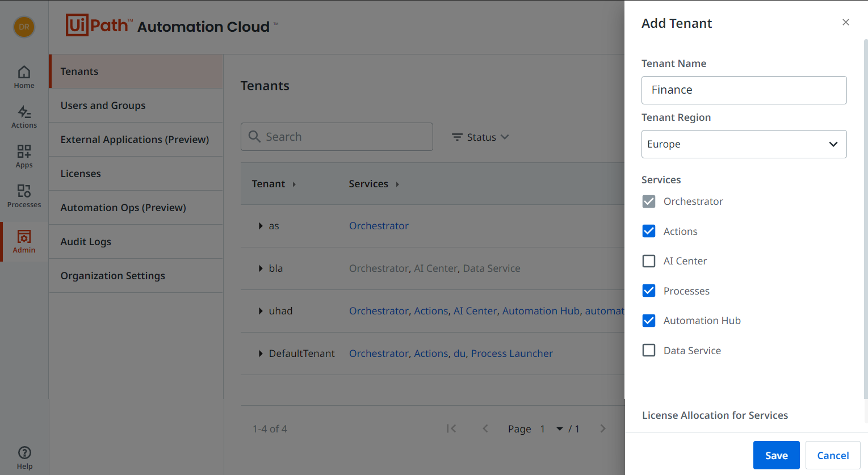
Task: Open Users and Groups menu item
Action: tap(136, 106)
